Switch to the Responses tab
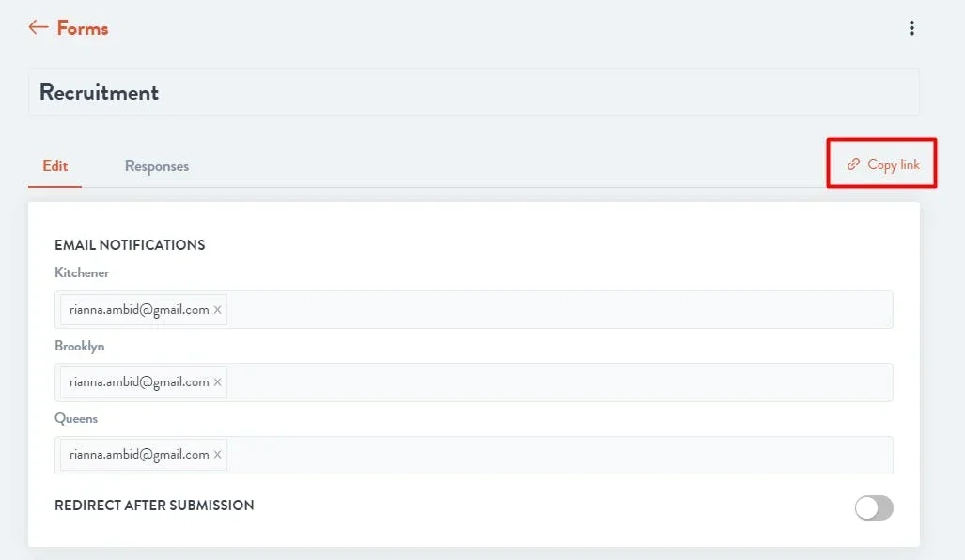965x560 pixels. pos(156,166)
